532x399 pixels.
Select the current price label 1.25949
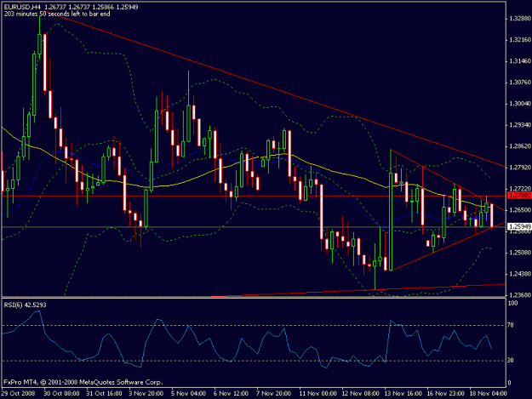519,226
